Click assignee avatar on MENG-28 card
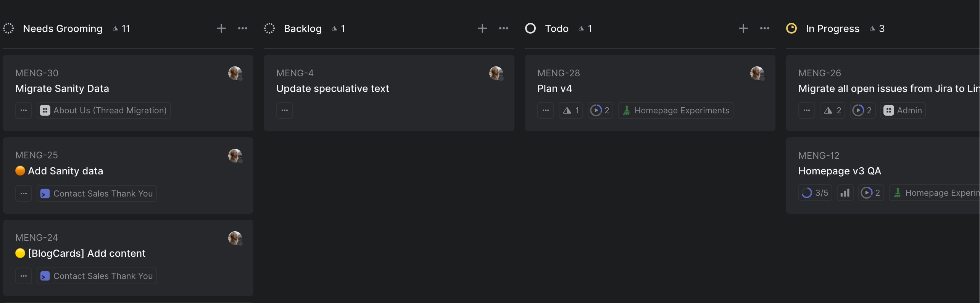This screenshot has height=303, width=980. click(x=757, y=73)
